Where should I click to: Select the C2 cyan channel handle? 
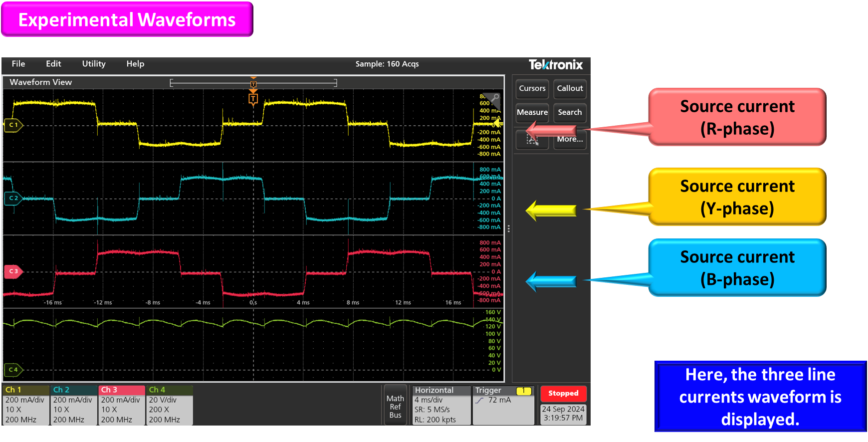tap(13, 198)
